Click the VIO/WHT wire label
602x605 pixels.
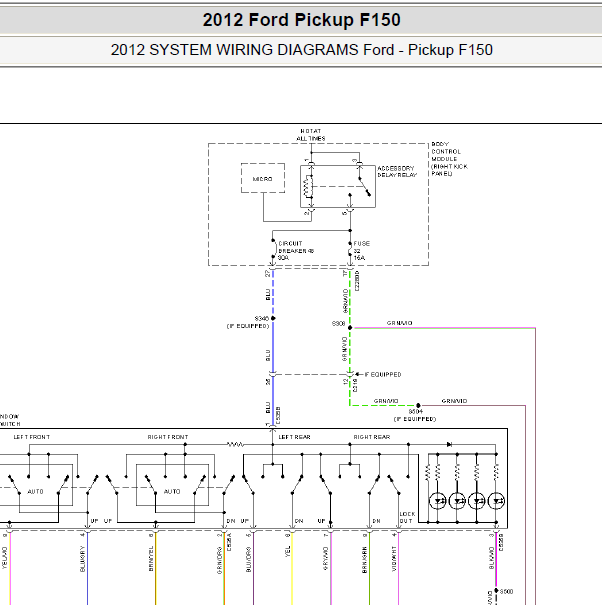point(394,558)
